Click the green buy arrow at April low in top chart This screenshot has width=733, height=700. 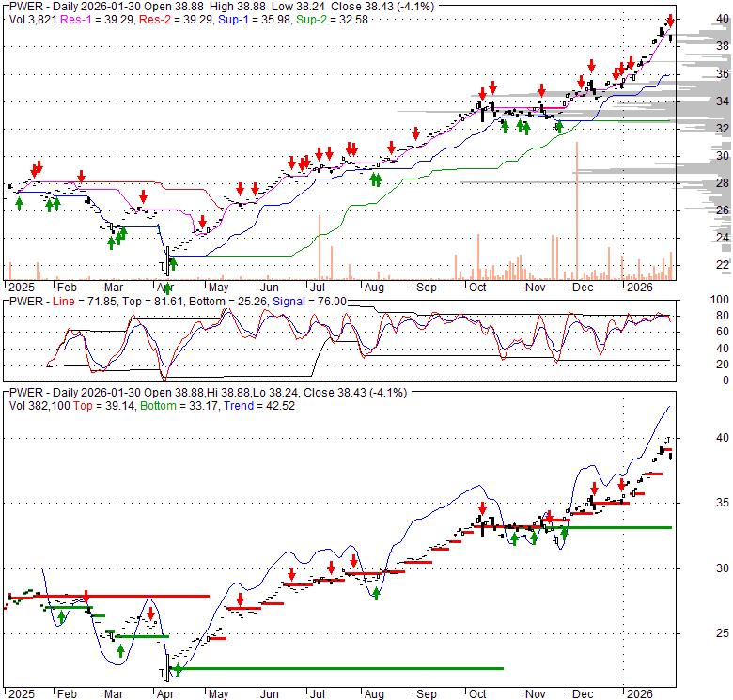click(173, 263)
